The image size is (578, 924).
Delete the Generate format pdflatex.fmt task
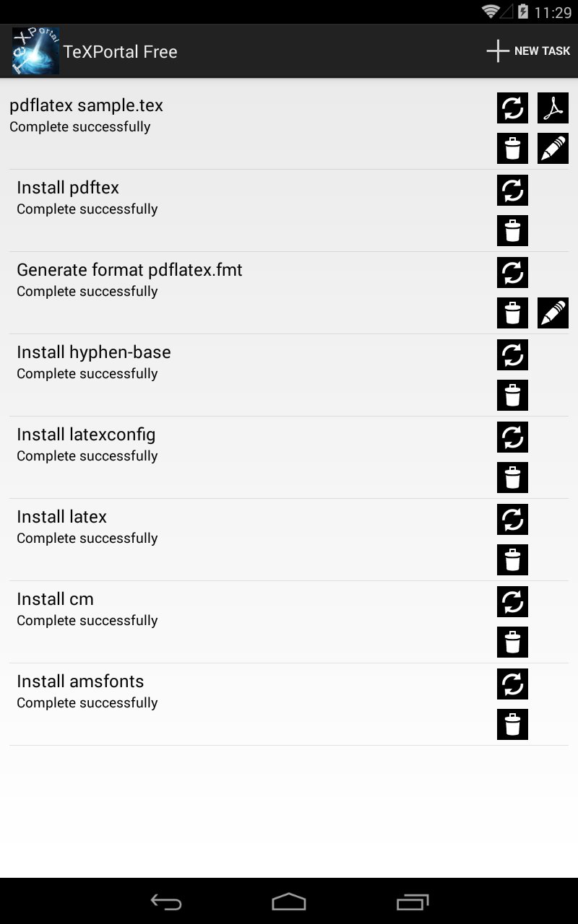[512, 313]
